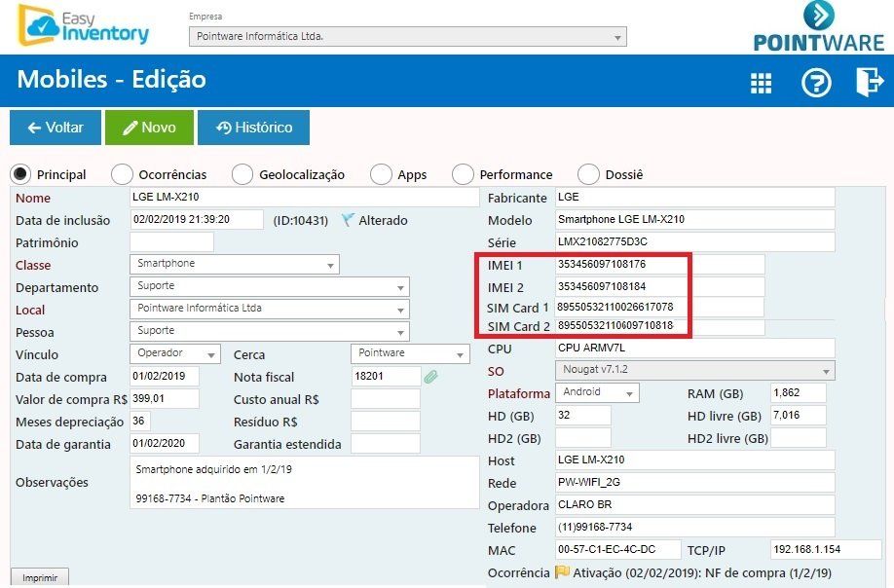Click the empty Resíduo field

coord(386,422)
